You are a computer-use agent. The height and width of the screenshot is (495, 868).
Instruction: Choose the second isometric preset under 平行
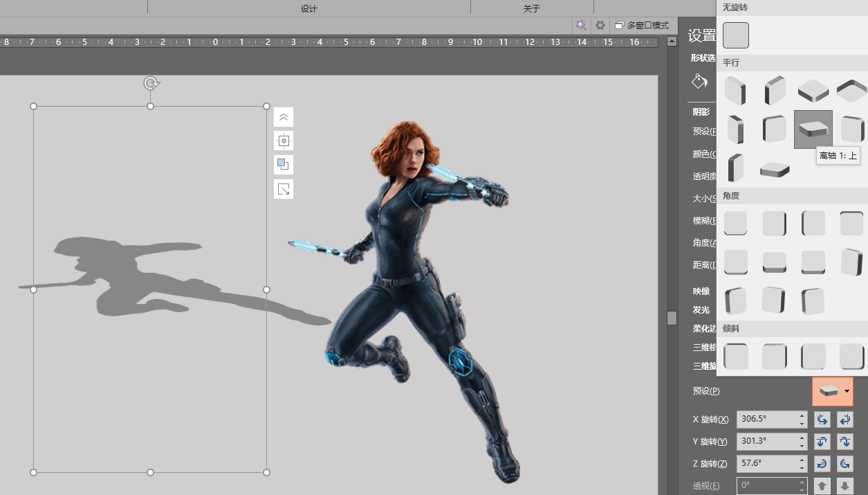[775, 91]
